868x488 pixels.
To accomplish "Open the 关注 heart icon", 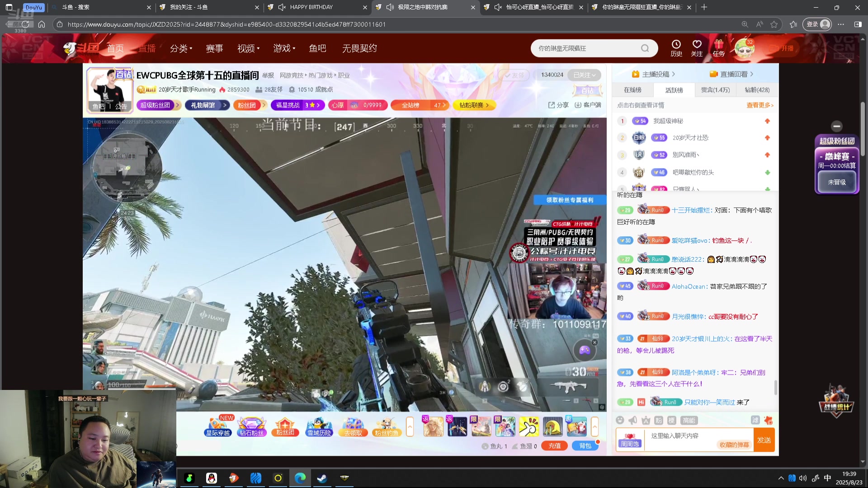I will [697, 48].
